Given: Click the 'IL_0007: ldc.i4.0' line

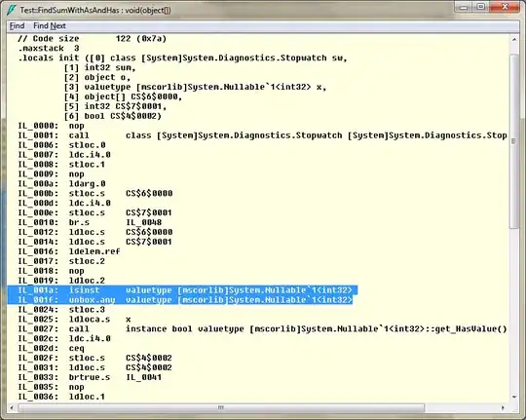Looking at the screenshot, I should coord(64,155).
